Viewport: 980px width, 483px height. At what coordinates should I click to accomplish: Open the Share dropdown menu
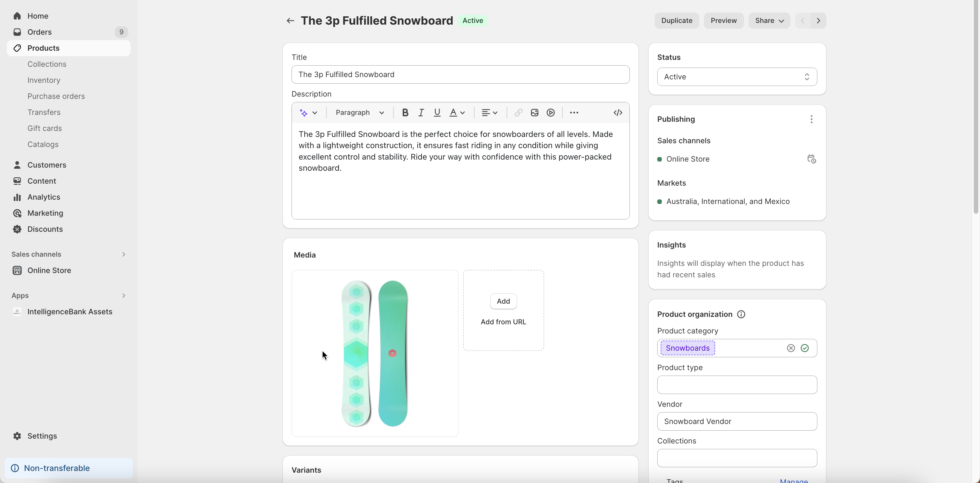coord(769,21)
